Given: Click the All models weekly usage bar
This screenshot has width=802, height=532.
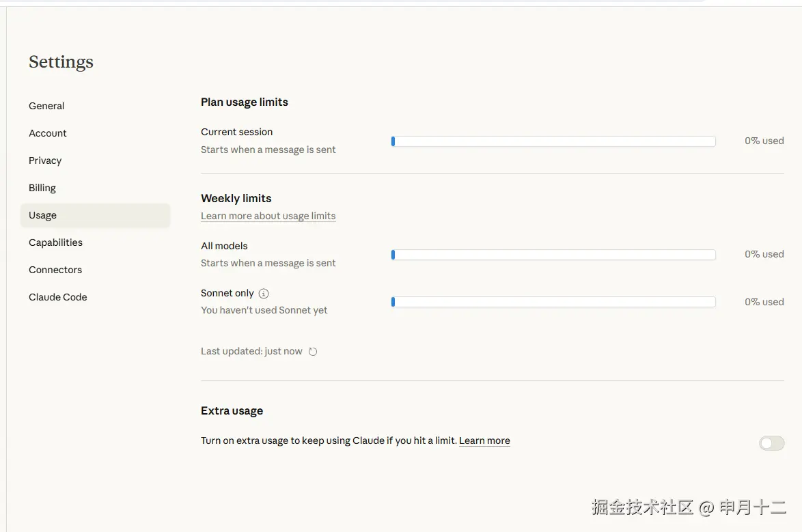Looking at the screenshot, I should (x=553, y=255).
